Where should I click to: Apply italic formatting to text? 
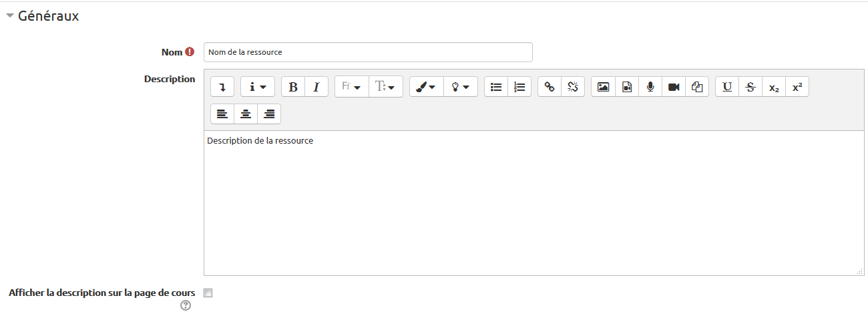coord(316,87)
